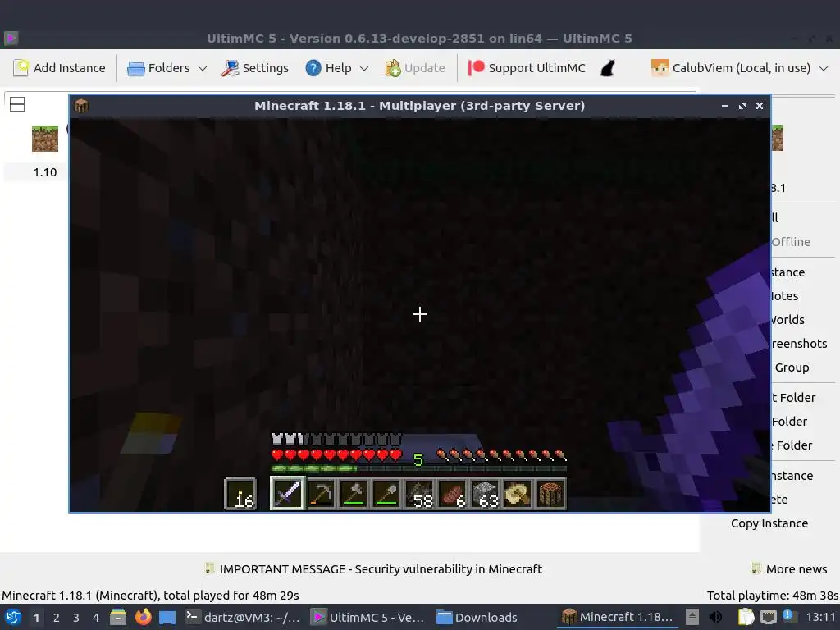The width and height of the screenshot is (840, 630).
Task: Select the crafting table hotbar slot
Action: pos(550,493)
